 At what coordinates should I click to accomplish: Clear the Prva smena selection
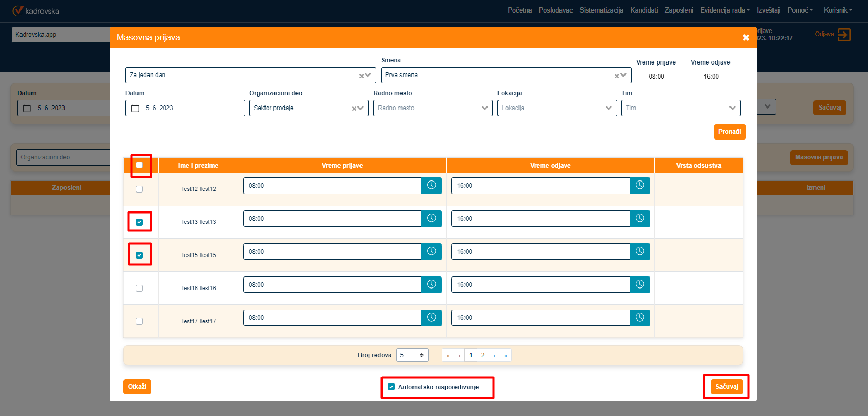[x=617, y=76]
